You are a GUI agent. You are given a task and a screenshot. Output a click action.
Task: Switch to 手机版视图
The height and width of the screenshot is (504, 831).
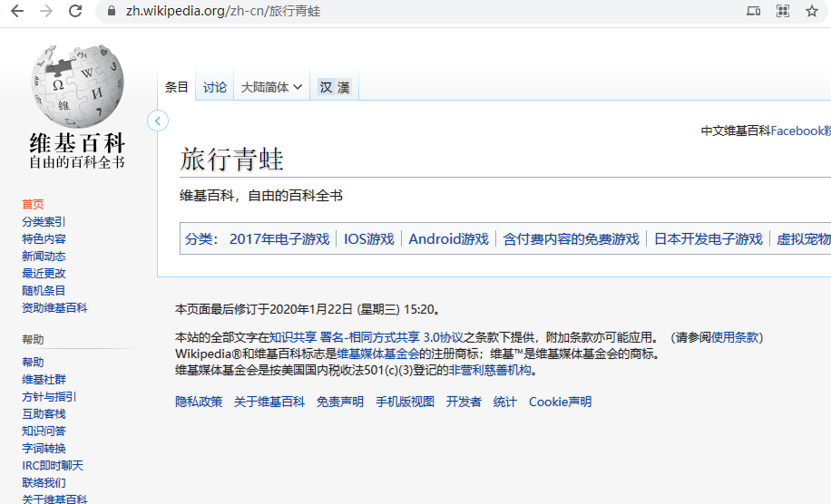(x=405, y=402)
